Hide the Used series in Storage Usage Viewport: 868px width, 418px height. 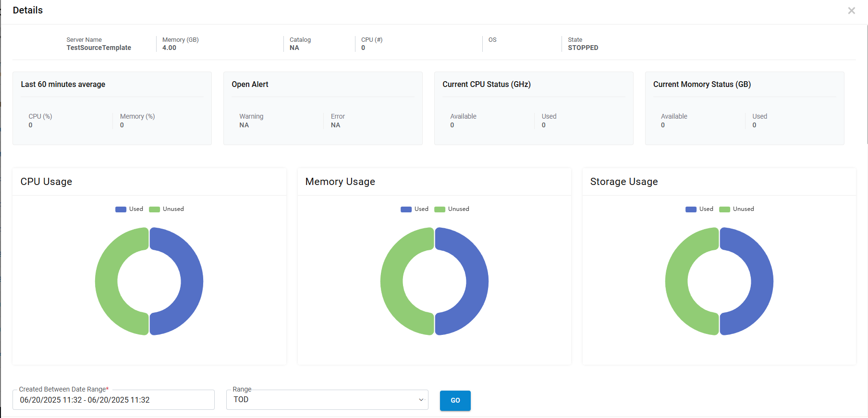[x=699, y=209]
